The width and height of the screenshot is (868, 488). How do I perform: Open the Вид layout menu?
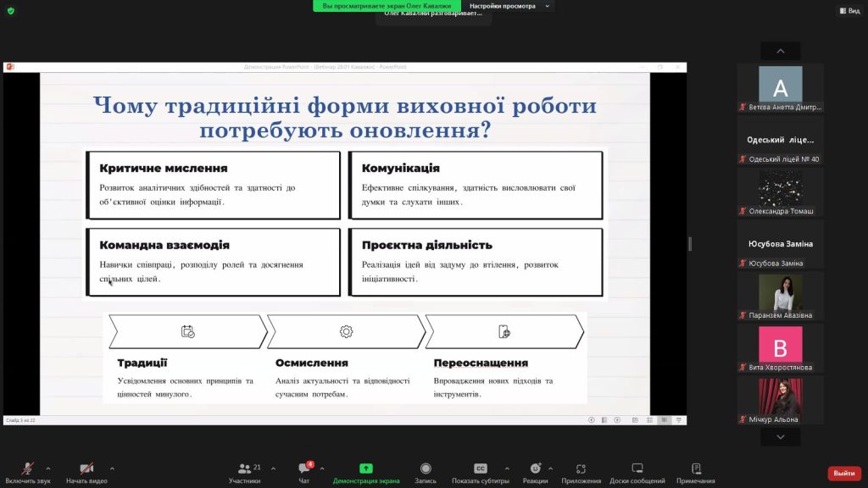[849, 10]
